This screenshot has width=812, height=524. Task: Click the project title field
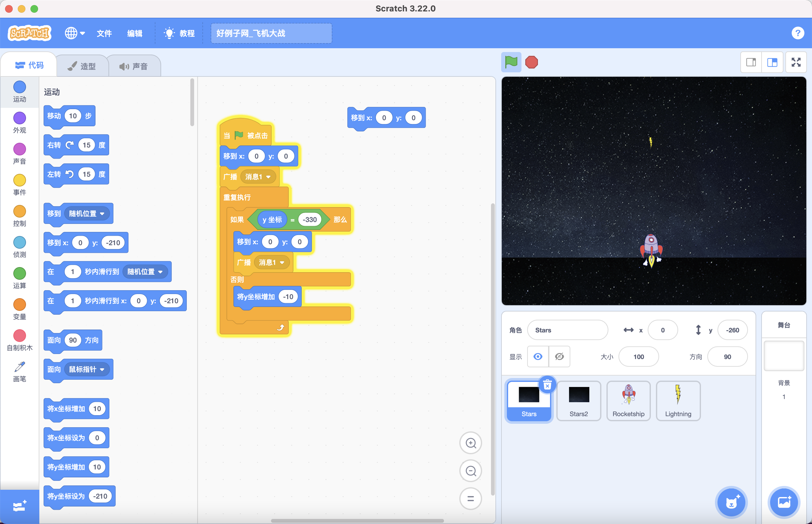coord(271,33)
